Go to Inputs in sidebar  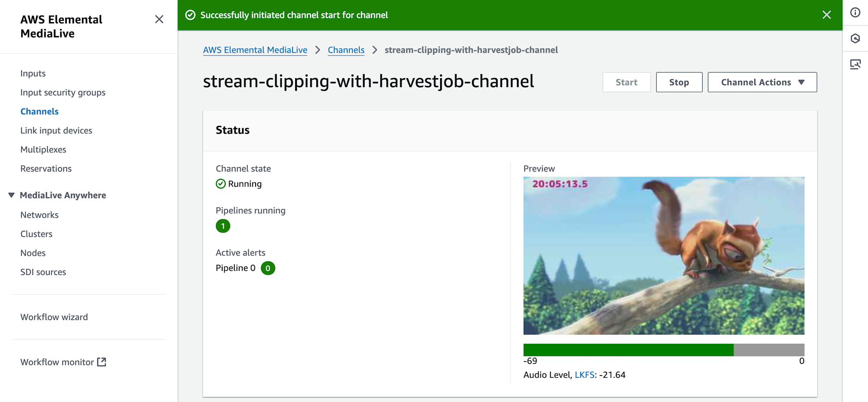[33, 73]
